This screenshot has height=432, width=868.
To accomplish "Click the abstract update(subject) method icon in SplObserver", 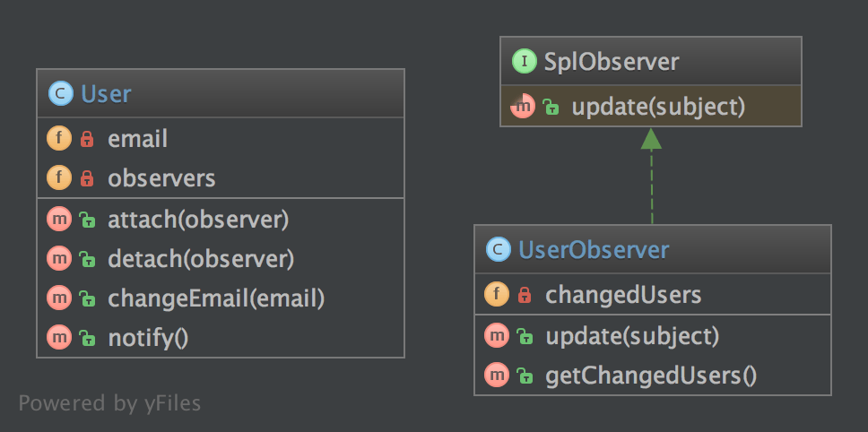I will pyautogui.click(x=523, y=107).
